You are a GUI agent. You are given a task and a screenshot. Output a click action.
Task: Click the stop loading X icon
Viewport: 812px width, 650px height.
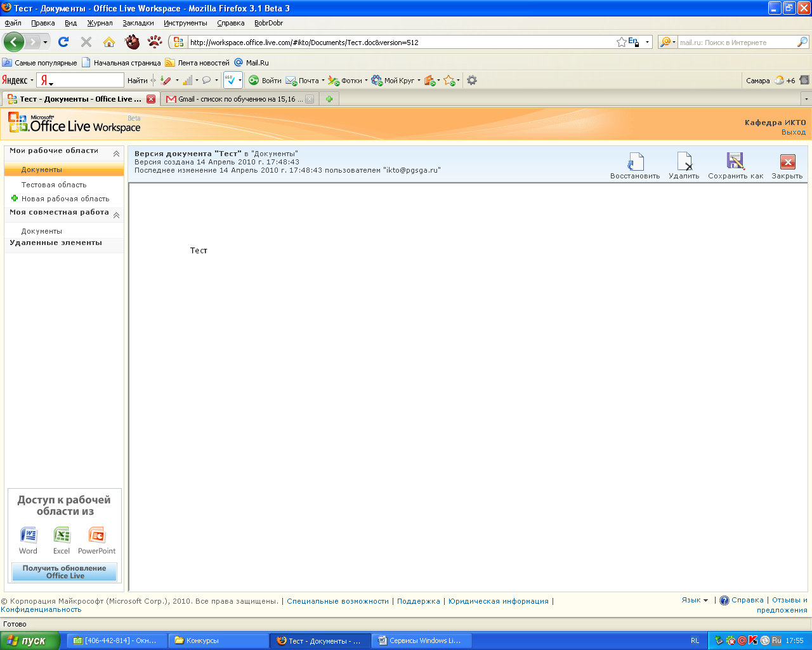tap(86, 42)
